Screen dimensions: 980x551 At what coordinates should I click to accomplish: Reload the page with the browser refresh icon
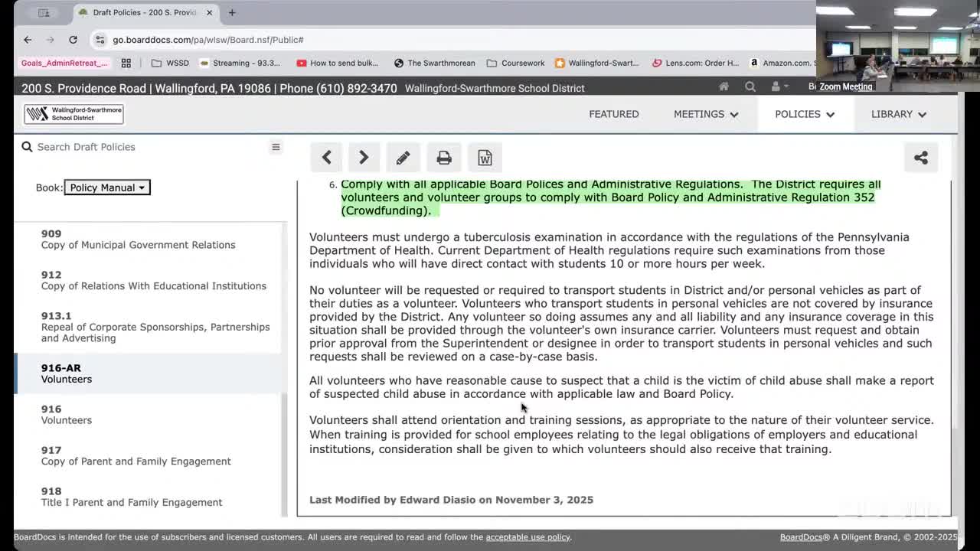pyautogui.click(x=73, y=39)
